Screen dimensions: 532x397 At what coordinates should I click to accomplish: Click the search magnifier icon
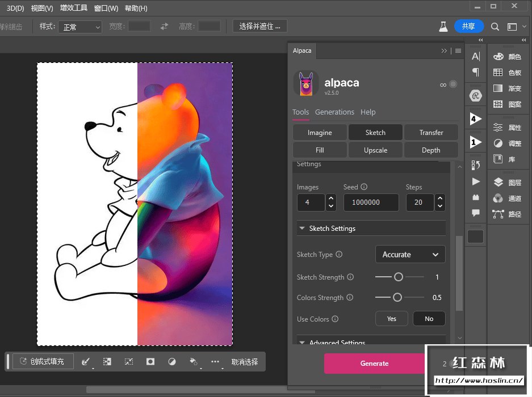495,27
